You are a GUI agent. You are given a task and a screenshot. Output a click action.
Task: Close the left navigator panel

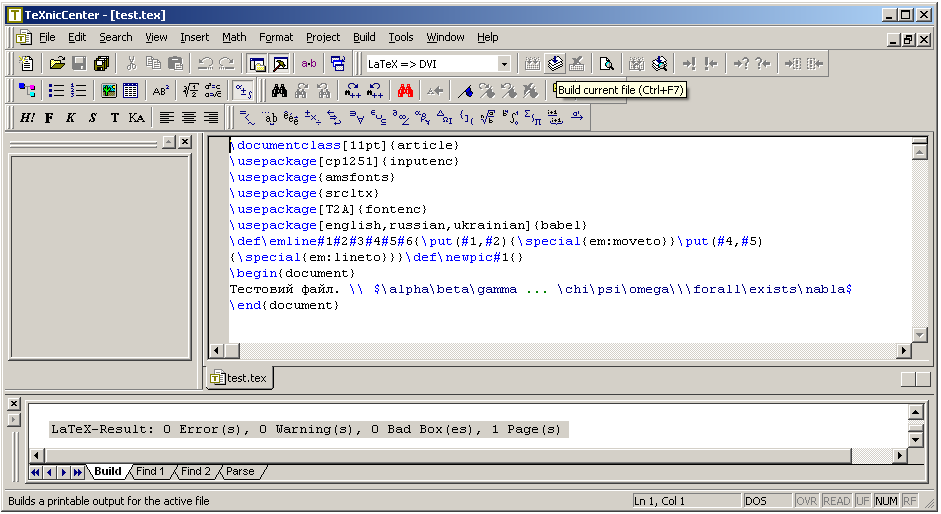coord(185,142)
